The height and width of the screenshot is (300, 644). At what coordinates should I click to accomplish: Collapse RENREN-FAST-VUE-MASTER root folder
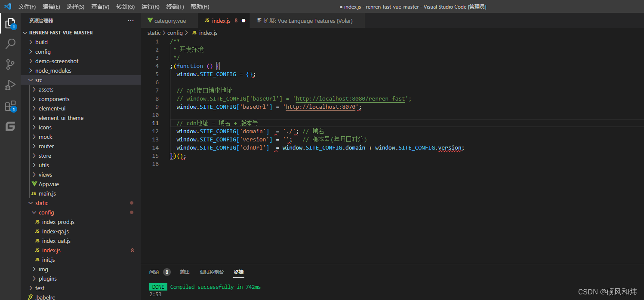[x=80, y=33]
